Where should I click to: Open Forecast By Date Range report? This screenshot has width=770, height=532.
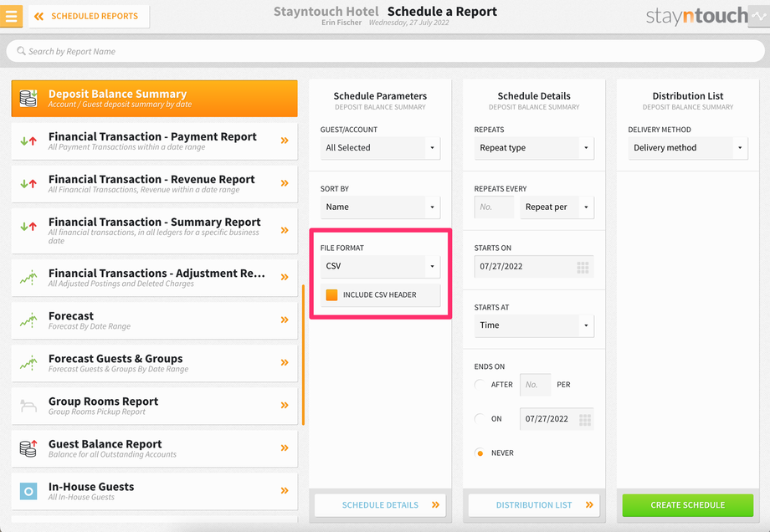click(x=154, y=320)
